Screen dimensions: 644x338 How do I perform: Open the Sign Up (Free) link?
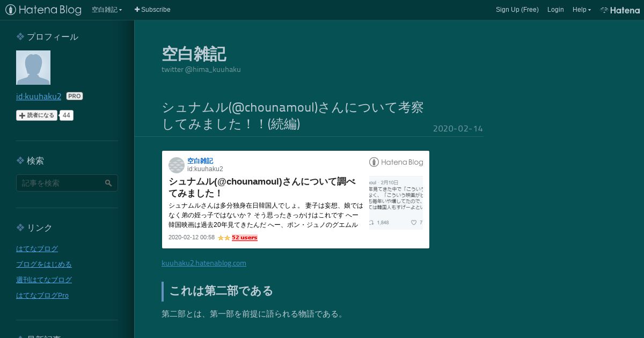[517, 10]
